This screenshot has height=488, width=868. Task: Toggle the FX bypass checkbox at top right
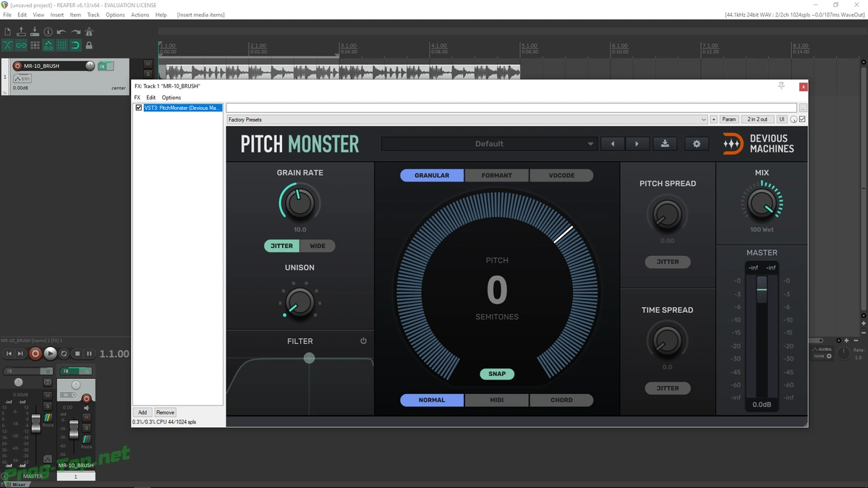(x=802, y=119)
